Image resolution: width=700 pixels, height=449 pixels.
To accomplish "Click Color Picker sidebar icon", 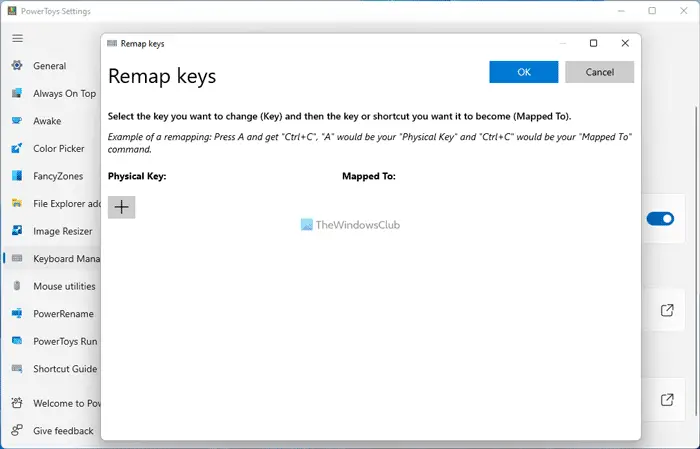I will (17, 148).
